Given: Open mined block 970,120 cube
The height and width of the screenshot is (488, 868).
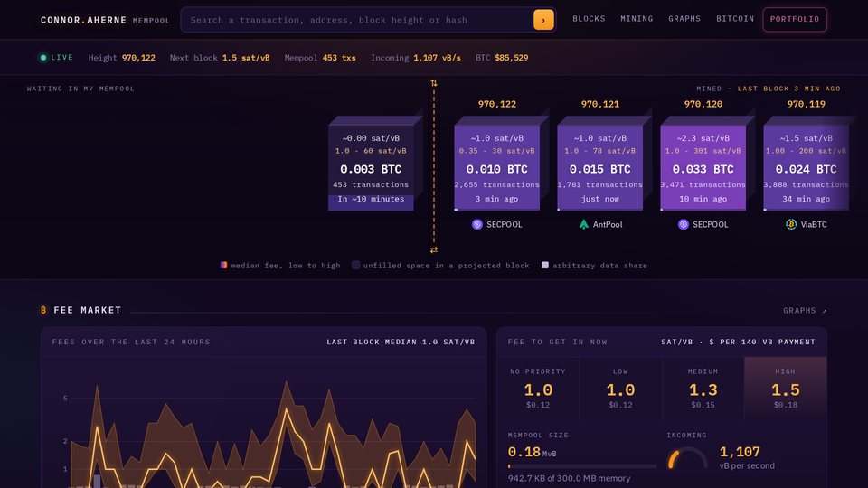Looking at the screenshot, I should (x=703, y=168).
